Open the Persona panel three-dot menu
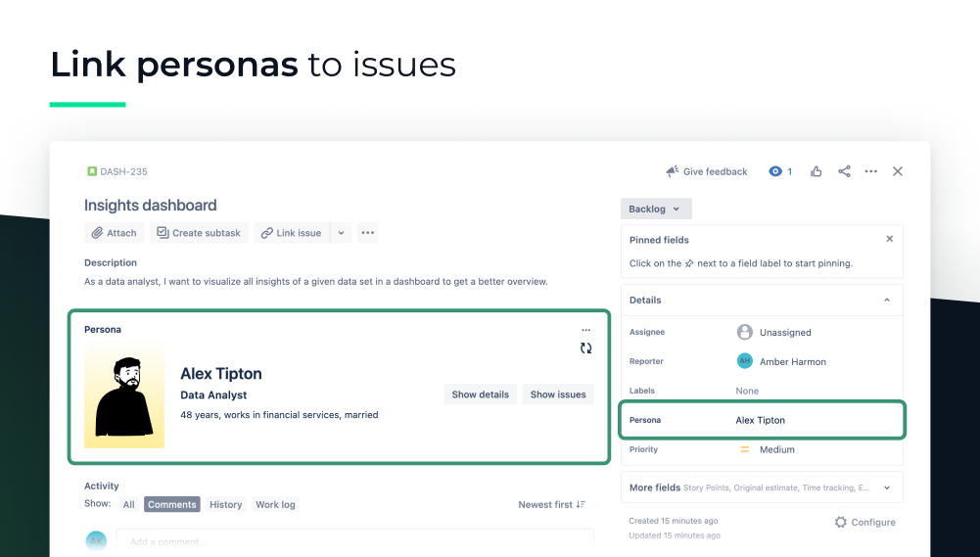980x557 pixels. point(585,330)
